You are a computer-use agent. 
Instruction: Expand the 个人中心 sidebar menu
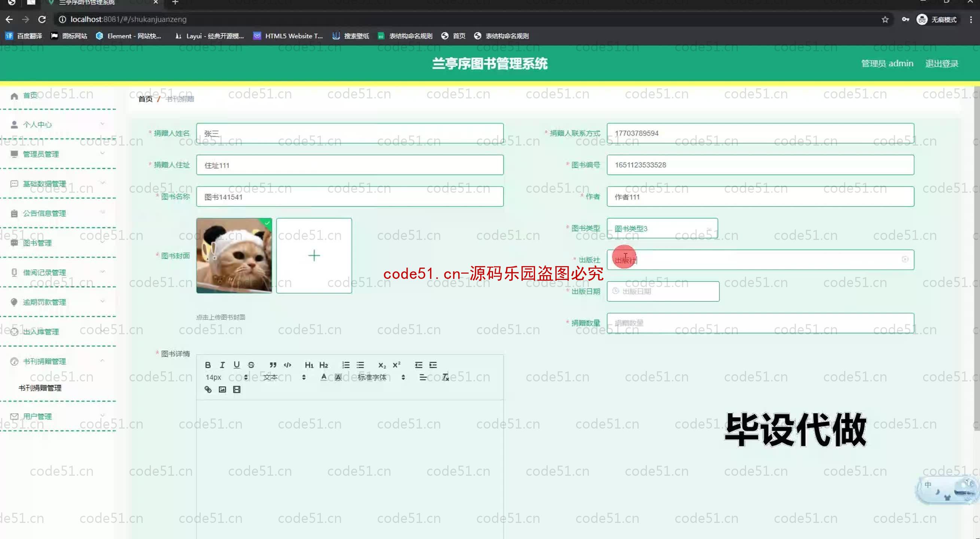pos(58,124)
